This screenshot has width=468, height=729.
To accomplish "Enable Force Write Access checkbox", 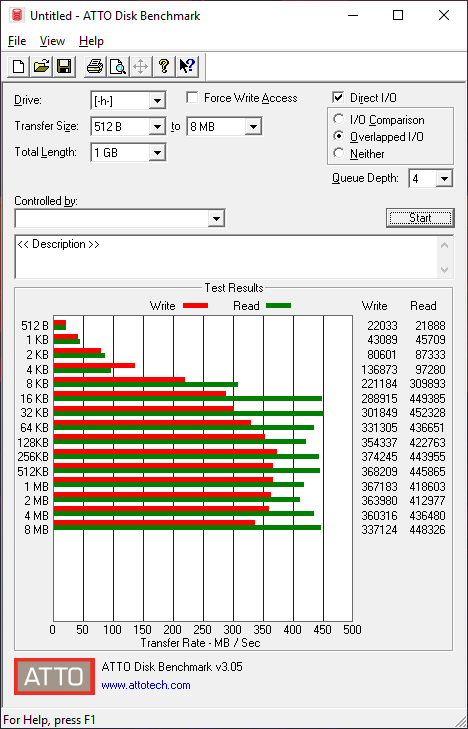I will pyautogui.click(x=192, y=98).
